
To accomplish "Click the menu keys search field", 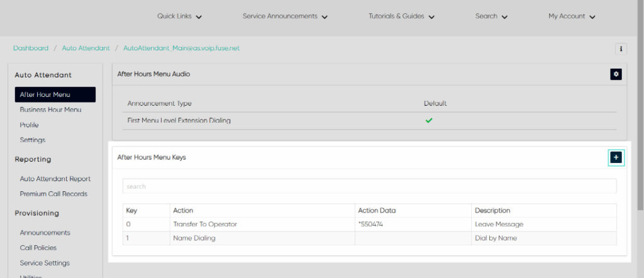I will (x=369, y=186).
